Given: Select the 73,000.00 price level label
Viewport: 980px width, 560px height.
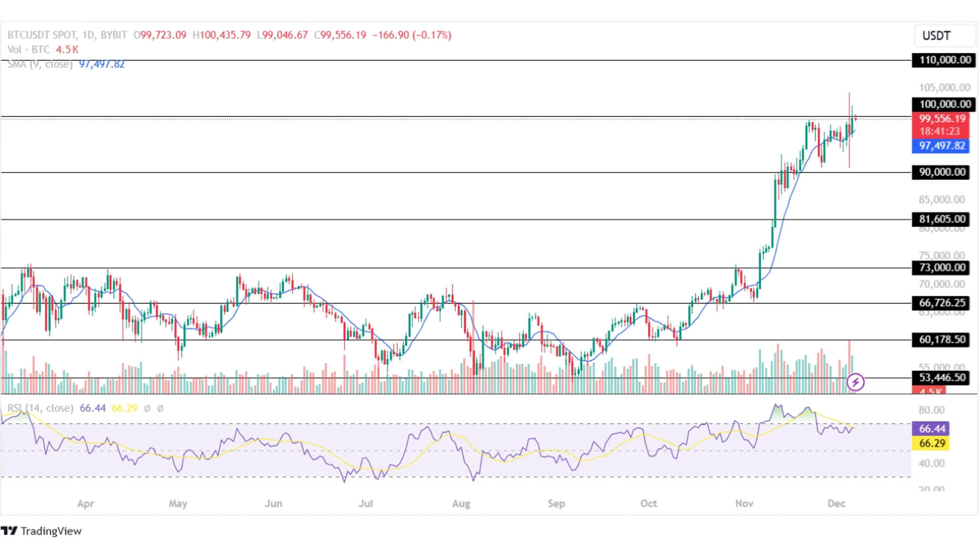Looking at the screenshot, I should tap(942, 267).
